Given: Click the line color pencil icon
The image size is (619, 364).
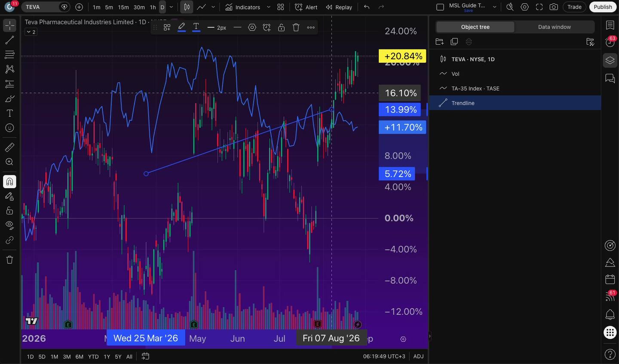Looking at the screenshot, I should click(181, 28).
